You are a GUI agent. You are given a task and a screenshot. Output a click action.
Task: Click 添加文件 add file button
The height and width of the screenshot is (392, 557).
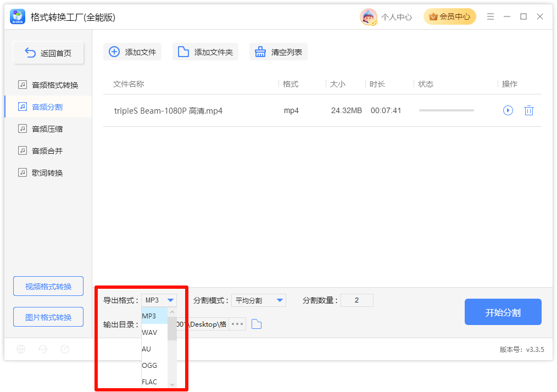[x=132, y=52]
